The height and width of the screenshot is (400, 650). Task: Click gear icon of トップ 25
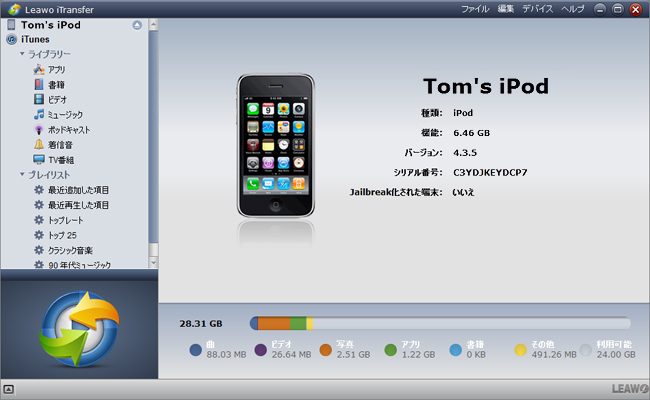pos(39,235)
